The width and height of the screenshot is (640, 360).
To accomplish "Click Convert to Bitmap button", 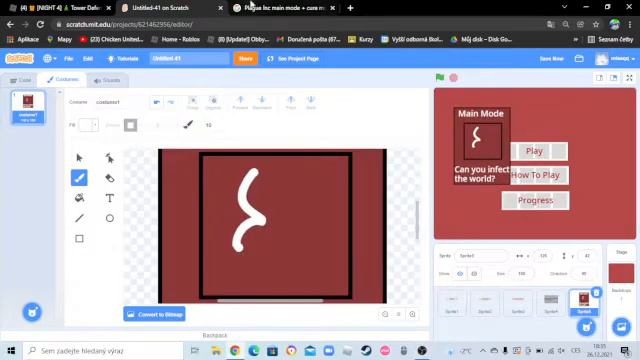I will pos(154,314).
